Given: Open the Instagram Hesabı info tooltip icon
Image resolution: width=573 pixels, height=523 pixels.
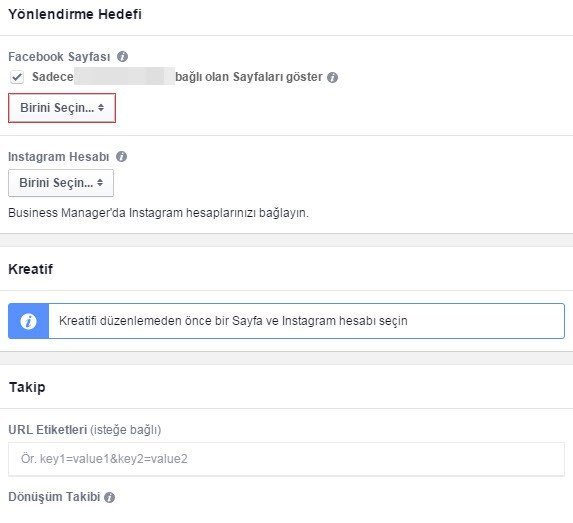Looking at the screenshot, I should tap(121, 156).
